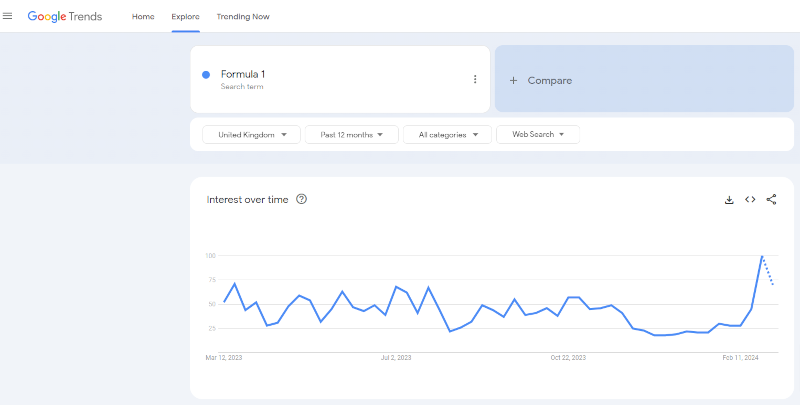Click the 25 y-axis label
800x405 pixels.
[212, 328]
